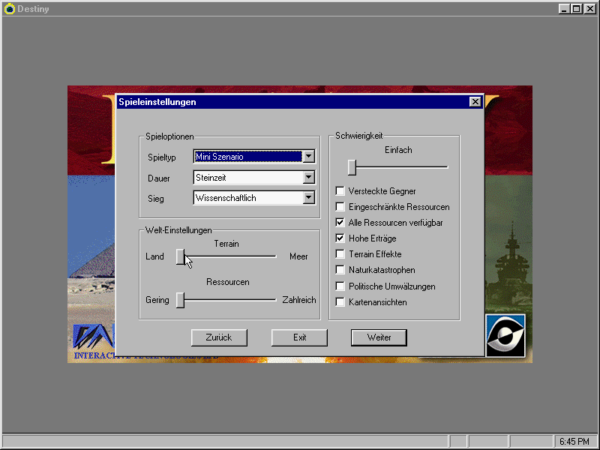Open the Sieg victory type dropdown
The width and height of the screenshot is (600, 450).
[x=308, y=198]
